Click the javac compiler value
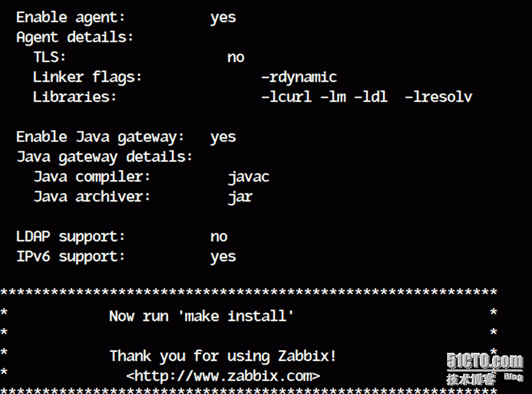The width and height of the screenshot is (532, 394). (x=248, y=177)
